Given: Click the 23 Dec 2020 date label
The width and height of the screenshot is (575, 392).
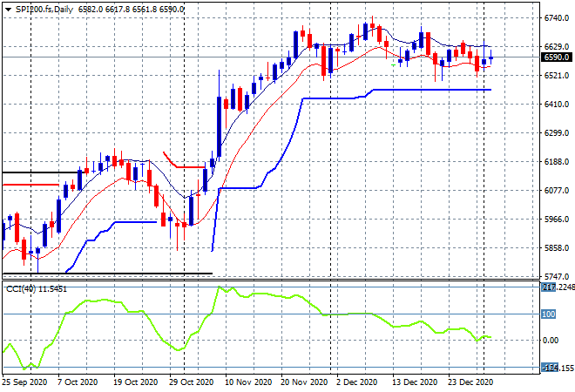Looking at the screenshot, I should (470, 382).
